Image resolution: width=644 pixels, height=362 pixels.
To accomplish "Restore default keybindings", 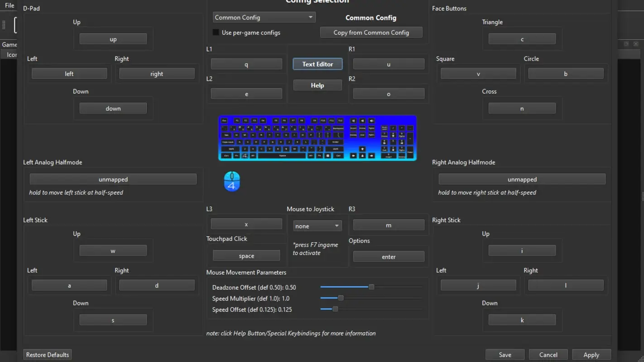I will pos(47,354).
